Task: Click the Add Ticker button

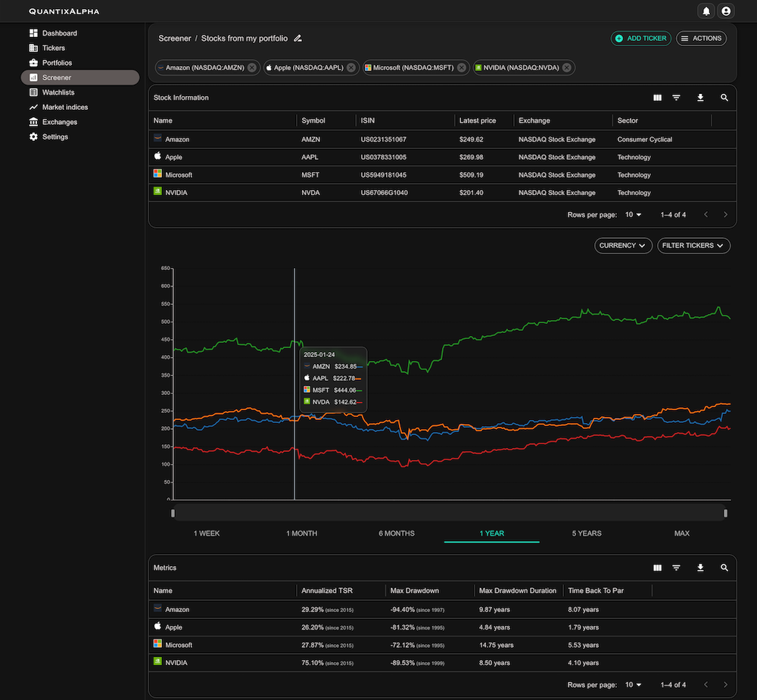Action: coord(640,38)
